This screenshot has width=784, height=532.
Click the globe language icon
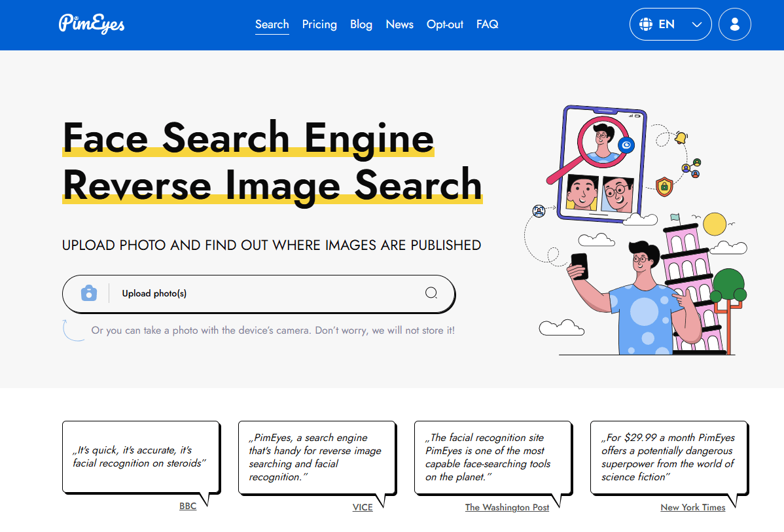pos(646,25)
